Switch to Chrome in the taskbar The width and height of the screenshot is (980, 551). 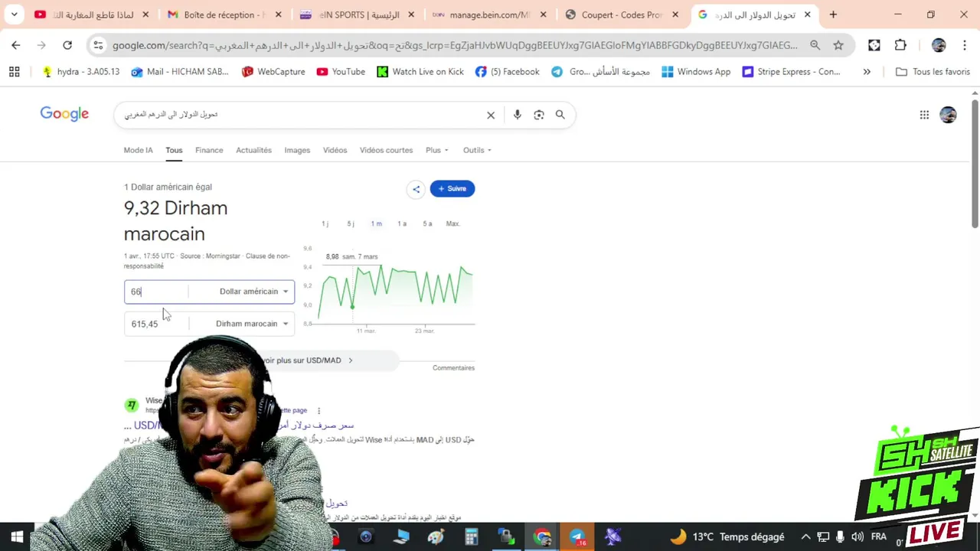coord(542,537)
